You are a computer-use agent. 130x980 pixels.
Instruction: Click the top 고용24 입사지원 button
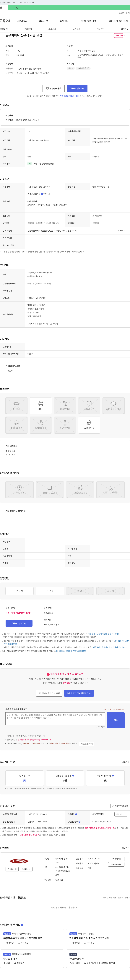tap(77, 88)
